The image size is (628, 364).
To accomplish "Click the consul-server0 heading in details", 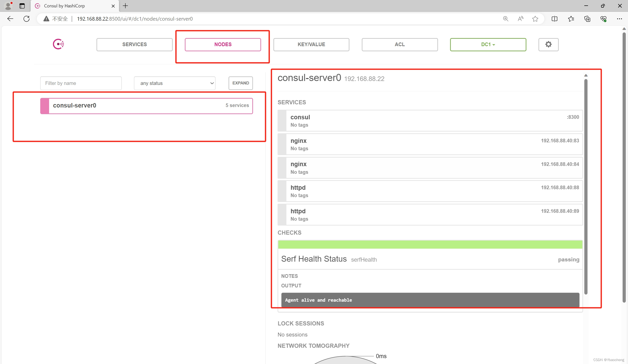I will coord(309,78).
